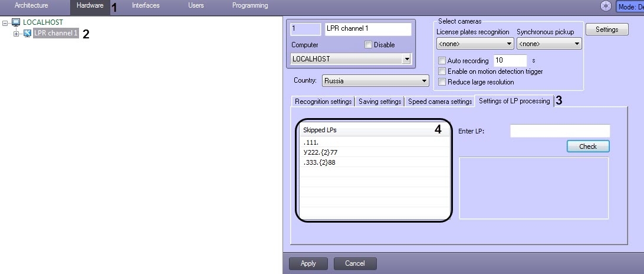Screen dimensions: 644x274
Task: Click the Skipped LPs column header
Action: [374, 130]
